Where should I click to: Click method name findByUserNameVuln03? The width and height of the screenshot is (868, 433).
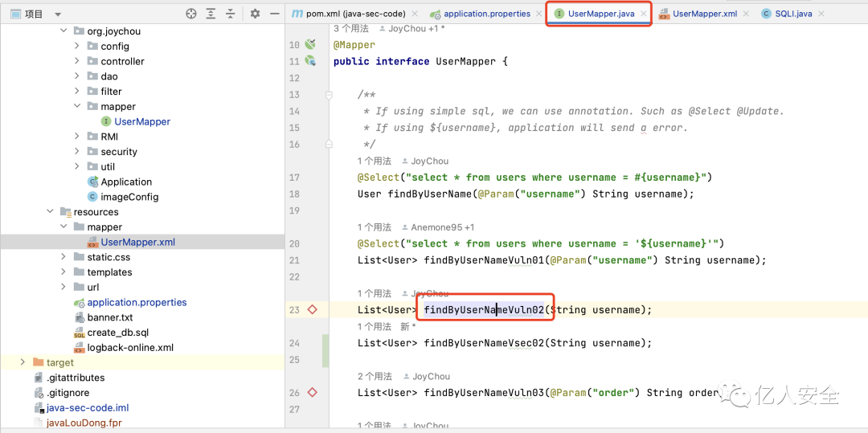click(x=485, y=393)
